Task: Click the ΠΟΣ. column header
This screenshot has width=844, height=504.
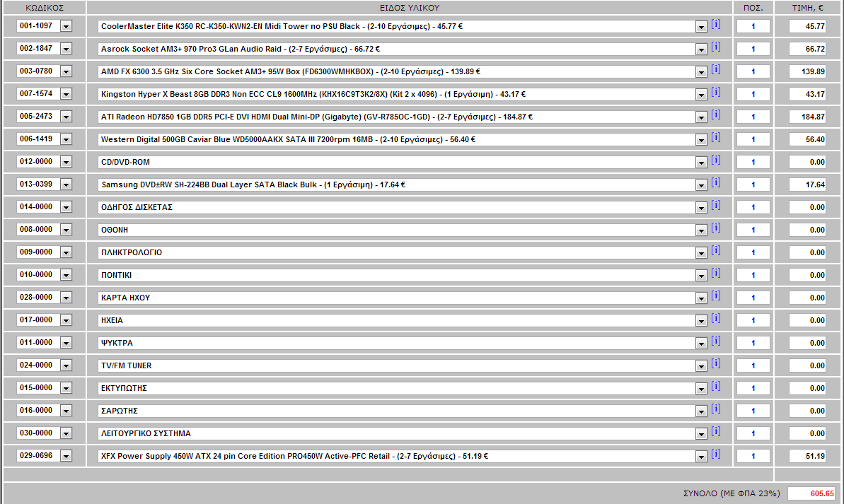Action: [753, 8]
